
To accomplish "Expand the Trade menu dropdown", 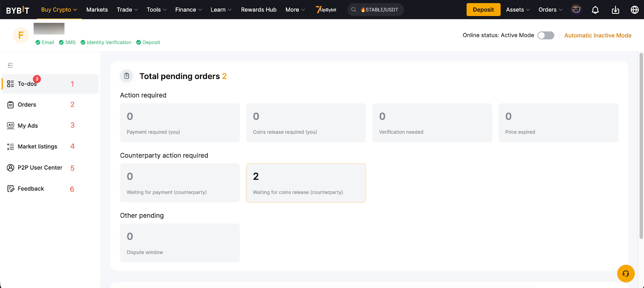I will [127, 10].
